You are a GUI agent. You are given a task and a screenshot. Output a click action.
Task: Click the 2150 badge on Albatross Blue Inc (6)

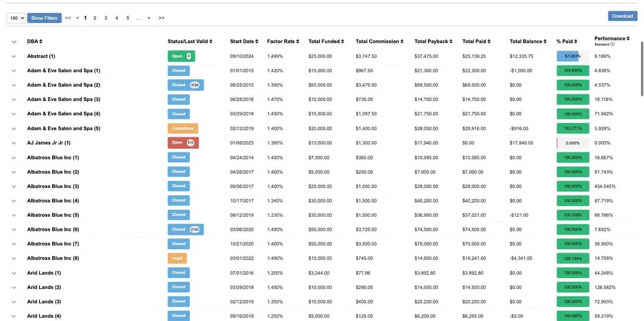pyautogui.click(x=194, y=230)
